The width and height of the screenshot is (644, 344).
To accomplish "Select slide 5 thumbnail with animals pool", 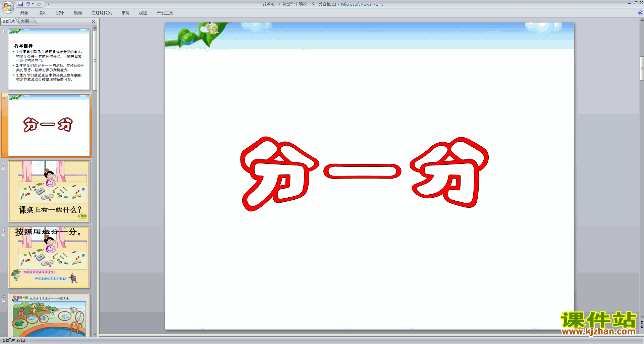I will (x=49, y=315).
